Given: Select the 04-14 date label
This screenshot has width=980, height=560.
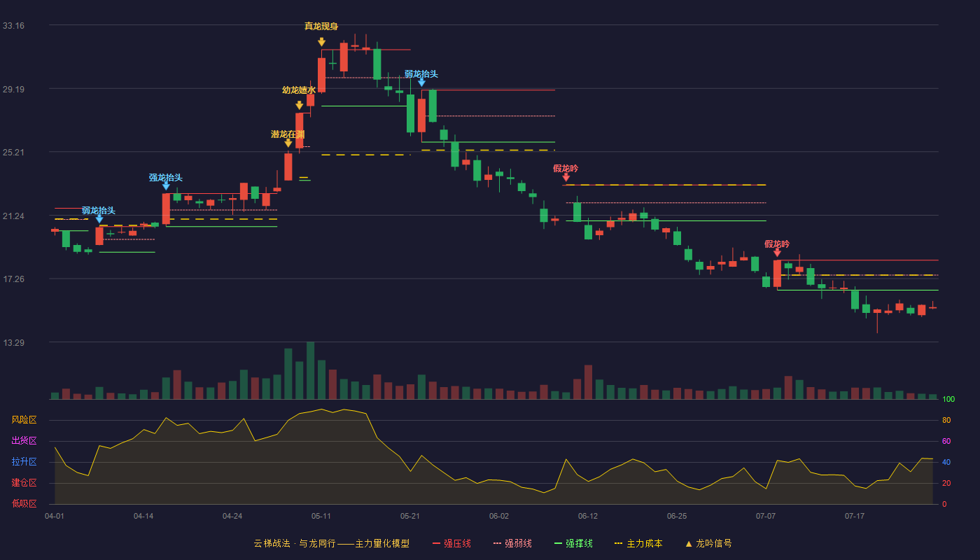Looking at the screenshot, I should pos(143,516).
